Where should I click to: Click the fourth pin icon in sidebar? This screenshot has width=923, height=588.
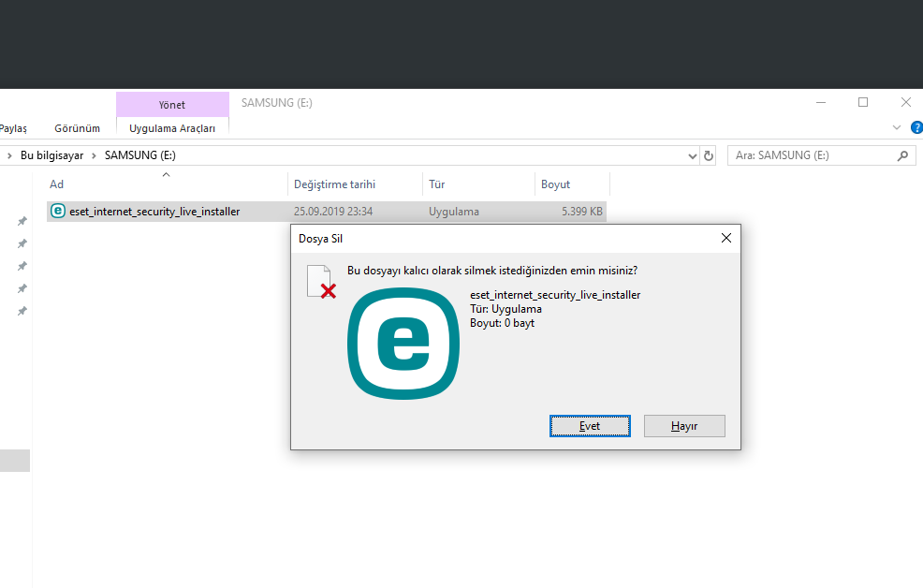(22, 288)
